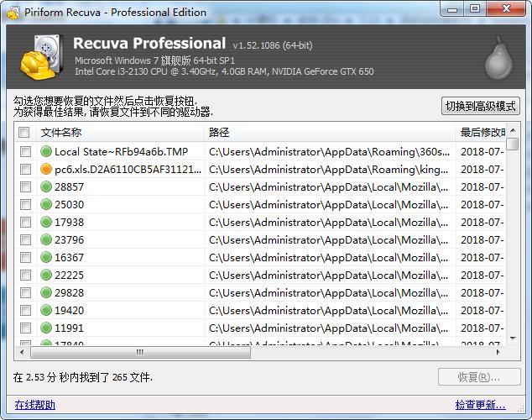Image resolution: width=532 pixels, height=420 pixels.
Task: Select checkbox next to file 11991
Action: click(x=24, y=328)
